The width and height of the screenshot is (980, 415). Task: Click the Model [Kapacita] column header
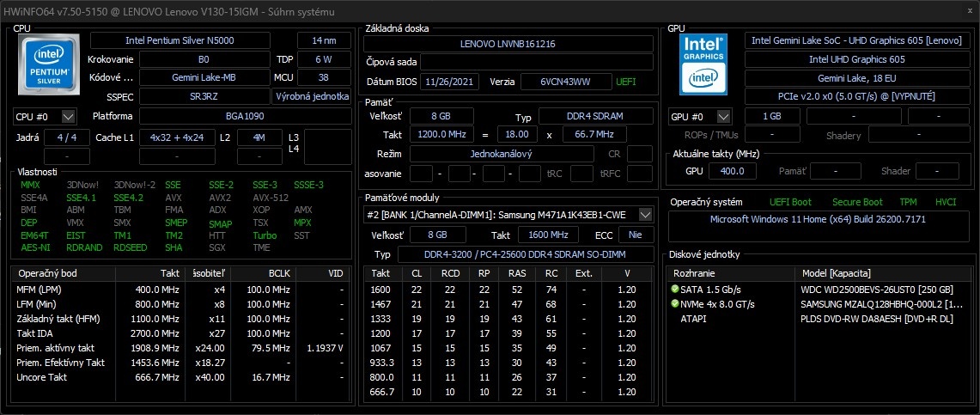coord(837,272)
